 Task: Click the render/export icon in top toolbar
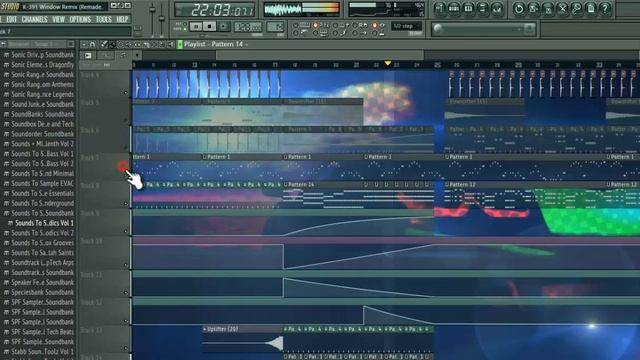pos(548,9)
